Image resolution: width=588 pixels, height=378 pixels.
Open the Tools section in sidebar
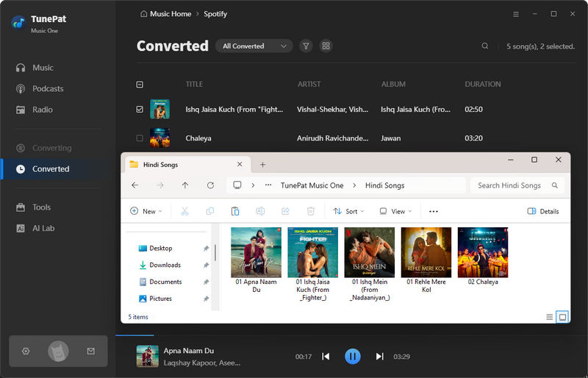click(41, 207)
